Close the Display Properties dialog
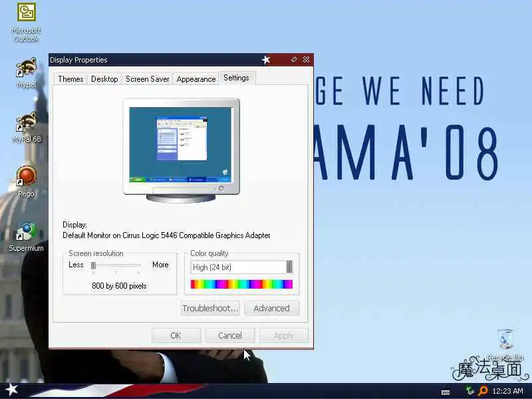 [x=306, y=60]
